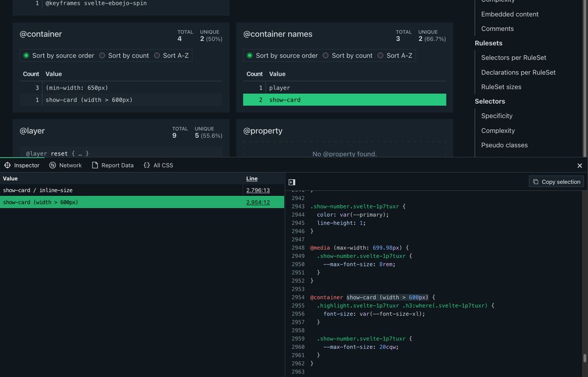588x377 pixels.
Task: Jump to line 2,796:13
Action: 258,190
